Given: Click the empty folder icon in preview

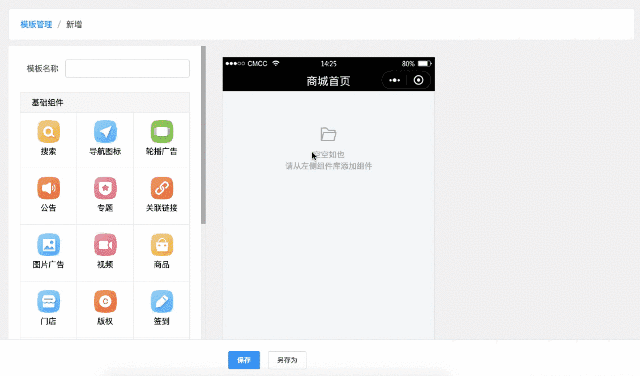Looking at the screenshot, I should point(328,134).
